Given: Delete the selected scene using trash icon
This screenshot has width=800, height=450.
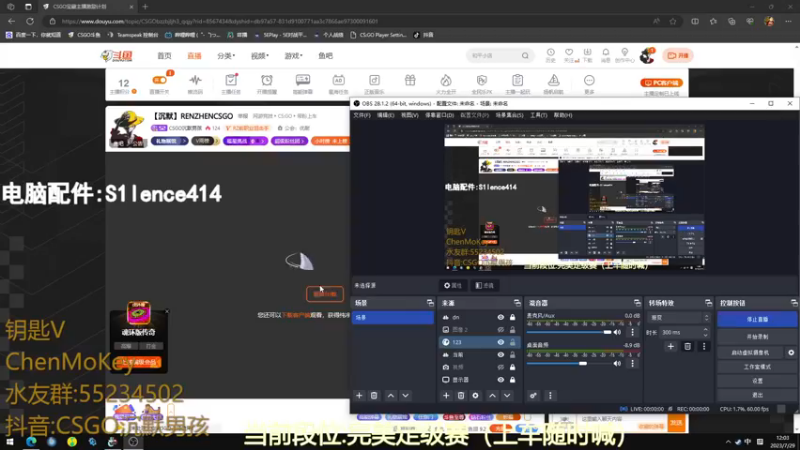Looking at the screenshot, I should (x=374, y=395).
